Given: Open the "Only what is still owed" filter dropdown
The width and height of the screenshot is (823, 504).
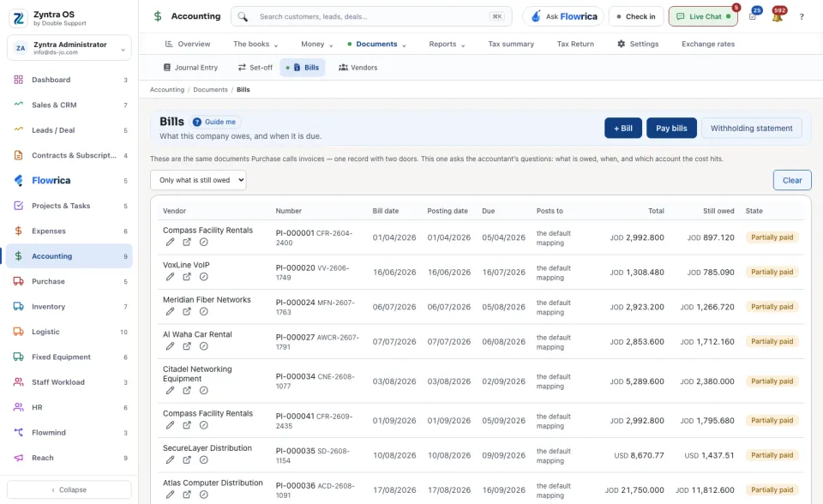Looking at the screenshot, I should tap(198, 180).
